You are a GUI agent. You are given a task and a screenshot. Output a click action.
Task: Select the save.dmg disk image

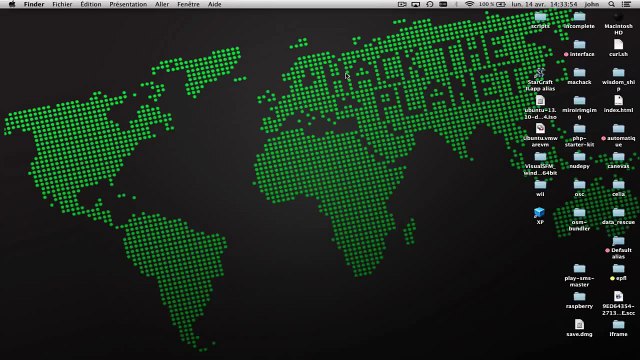point(579,324)
